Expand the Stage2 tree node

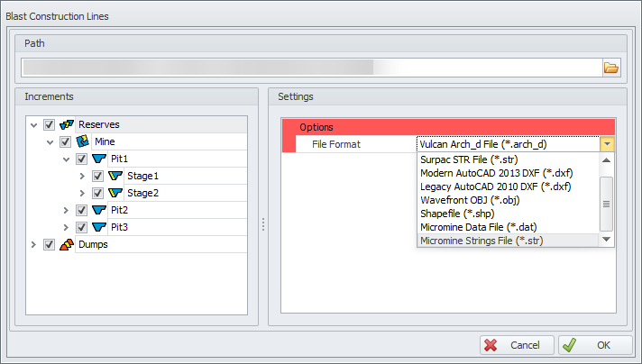pos(82,194)
